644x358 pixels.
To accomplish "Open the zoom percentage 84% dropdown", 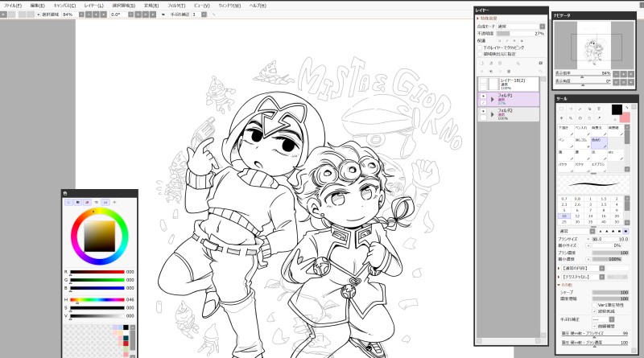I will (81, 14).
